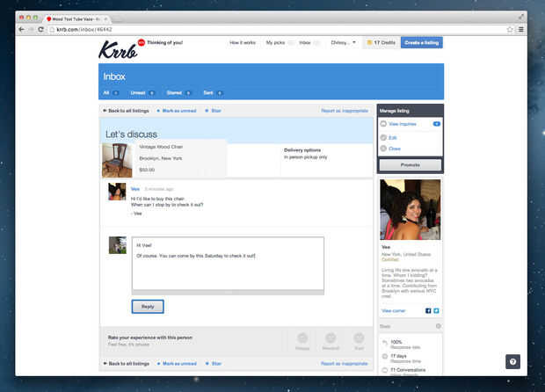
Task: Click the bottom Star link
Action: (214, 364)
